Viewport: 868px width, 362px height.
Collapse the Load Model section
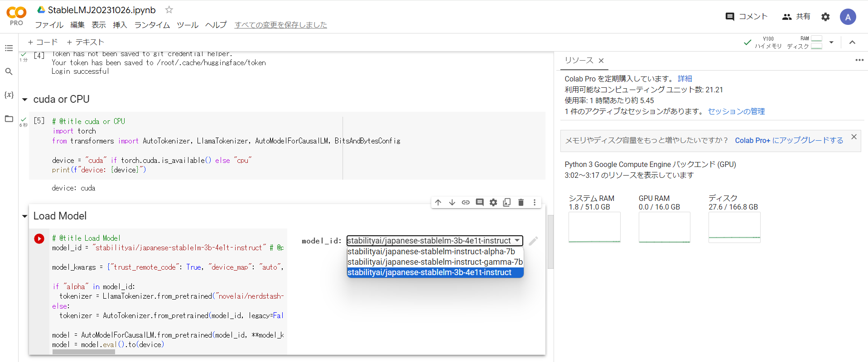tap(24, 216)
